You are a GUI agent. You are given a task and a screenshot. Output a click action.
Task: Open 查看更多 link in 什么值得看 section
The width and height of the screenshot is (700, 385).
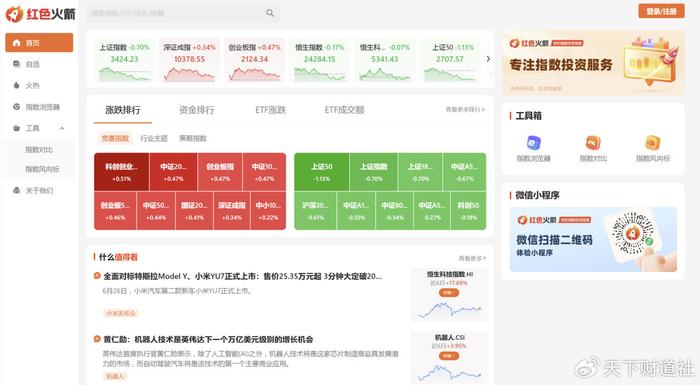point(472,258)
